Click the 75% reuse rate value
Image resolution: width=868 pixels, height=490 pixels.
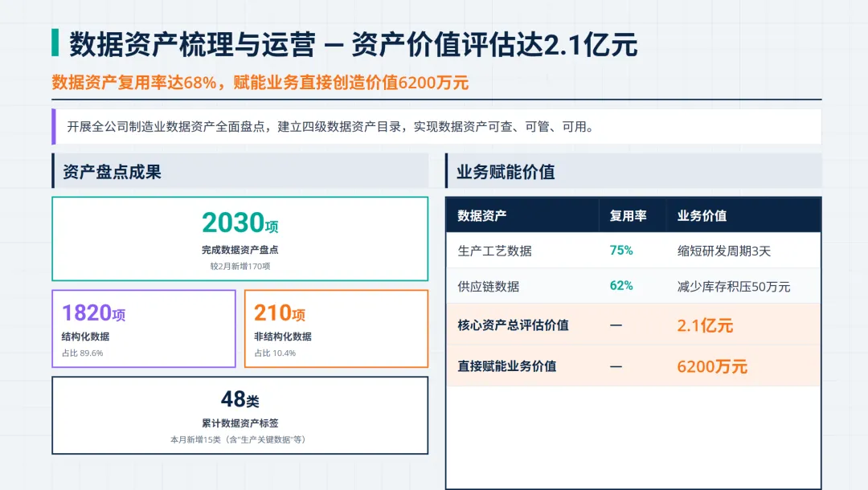(x=621, y=251)
